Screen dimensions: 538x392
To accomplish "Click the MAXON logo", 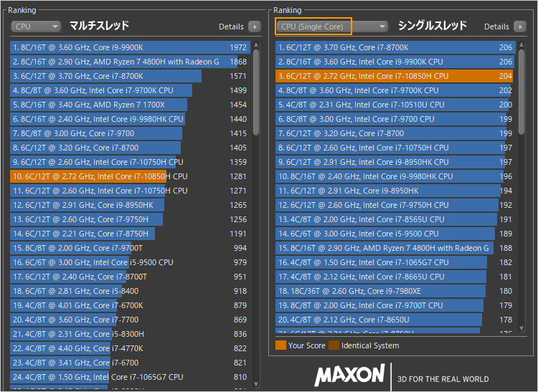I will (349, 376).
